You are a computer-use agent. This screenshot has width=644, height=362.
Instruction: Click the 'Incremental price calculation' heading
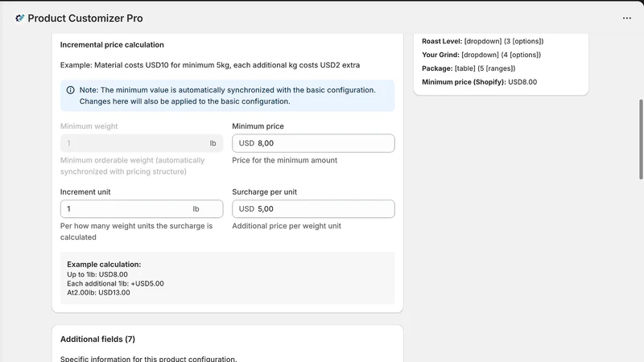click(112, 45)
